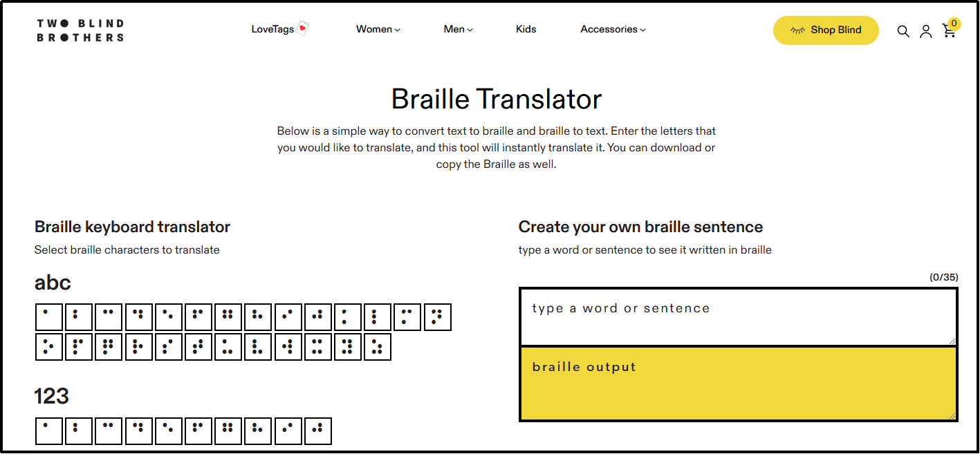This screenshot has height=454, width=980.
Task: Click the heart logo next to LoveTags
Action: 302,28
